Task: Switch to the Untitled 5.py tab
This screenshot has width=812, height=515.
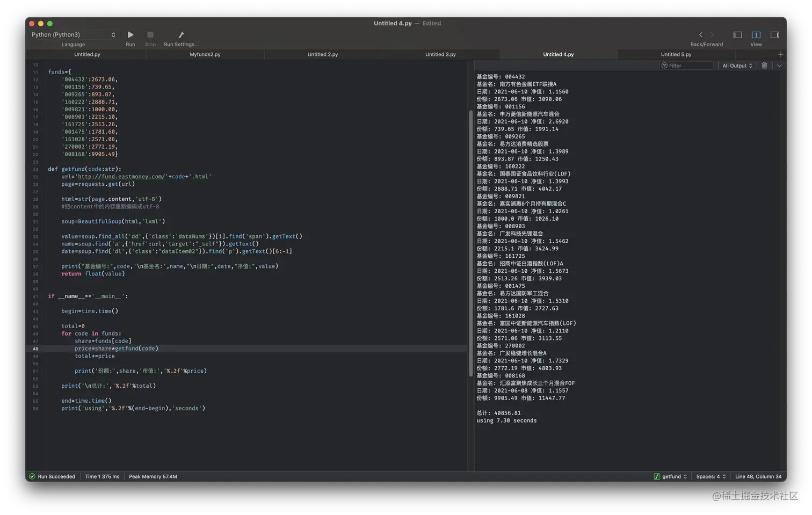Action: click(676, 54)
